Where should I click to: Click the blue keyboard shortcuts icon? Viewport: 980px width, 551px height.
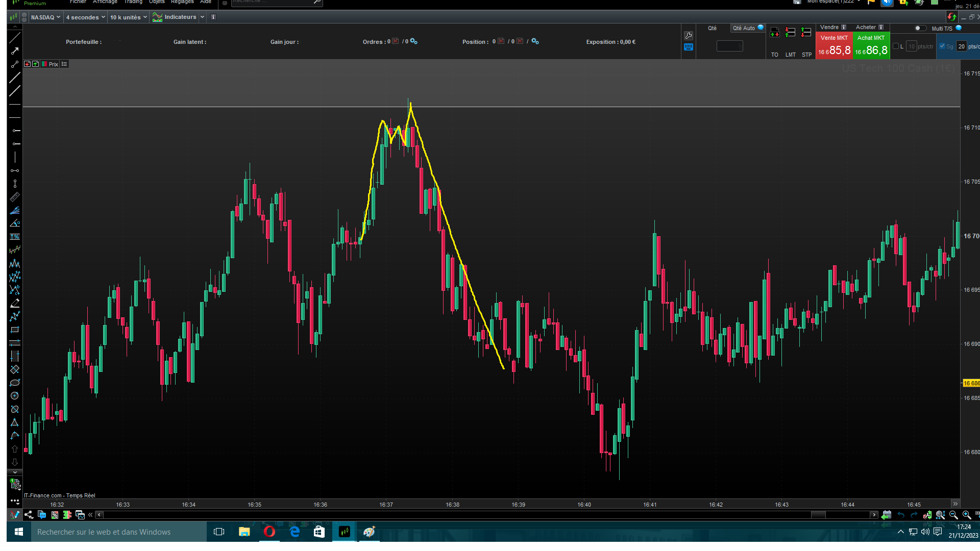coord(689,47)
